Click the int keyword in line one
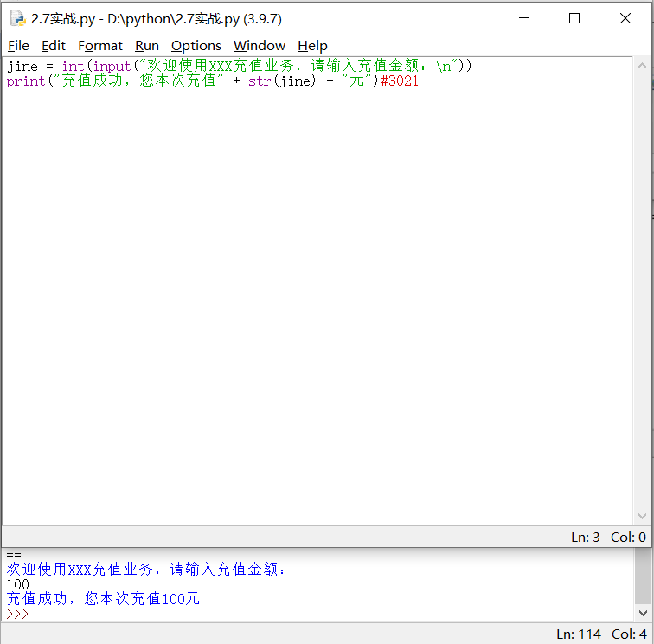 click(x=73, y=67)
